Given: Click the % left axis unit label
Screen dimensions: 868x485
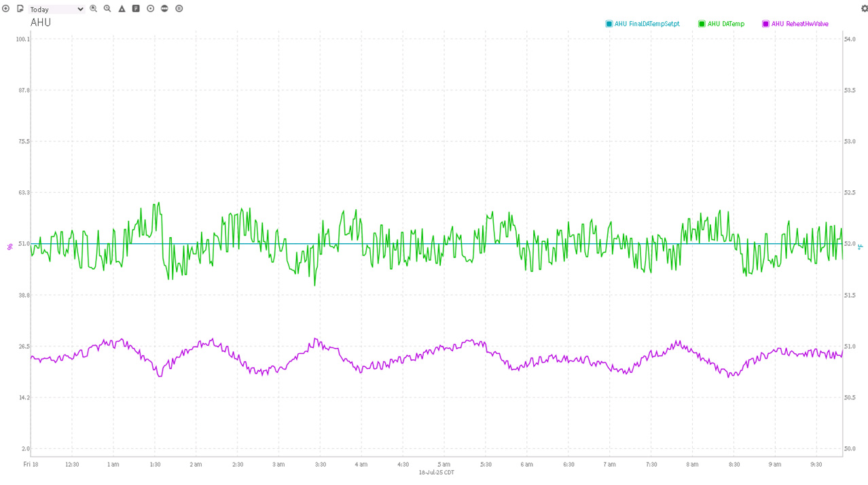Looking at the screenshot, I should [10, 246].
